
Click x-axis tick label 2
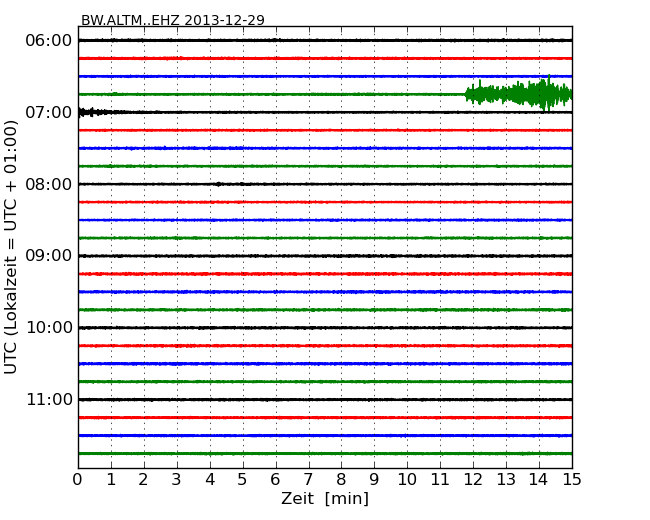tap(143, 480)
